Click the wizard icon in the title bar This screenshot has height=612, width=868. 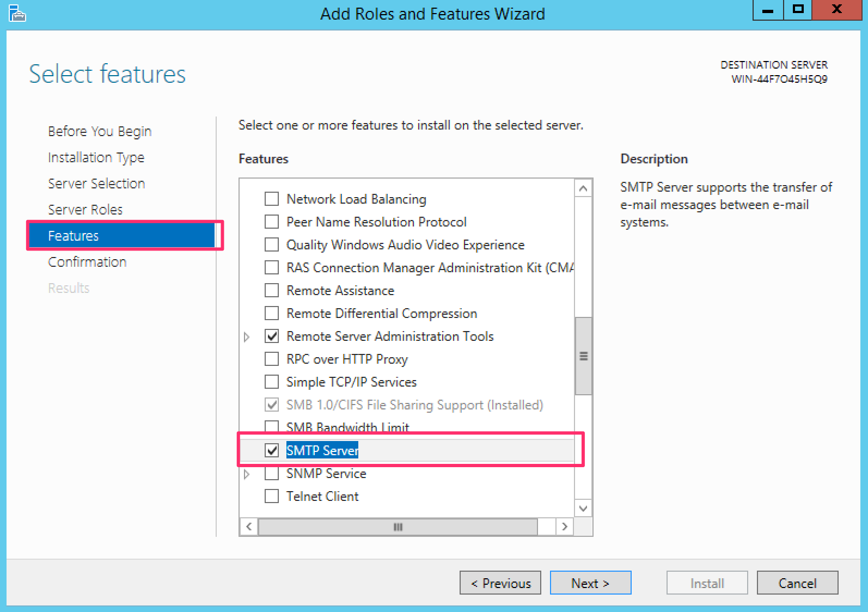(x=16, y=14)
